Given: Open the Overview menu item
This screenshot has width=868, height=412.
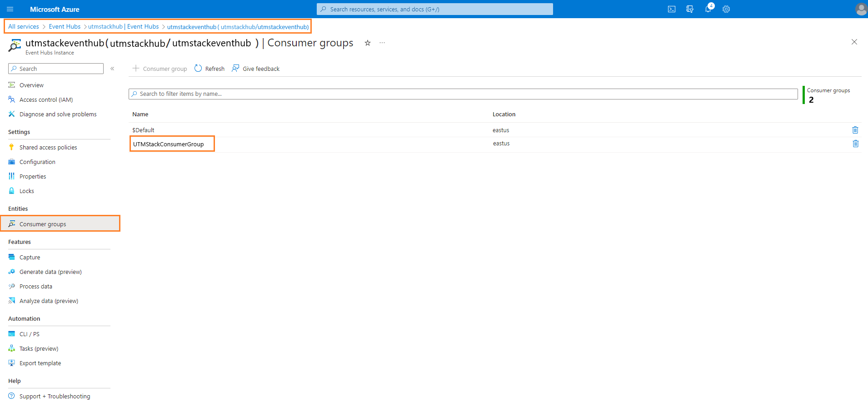Looking at the screenshot, I should (31, 85).
